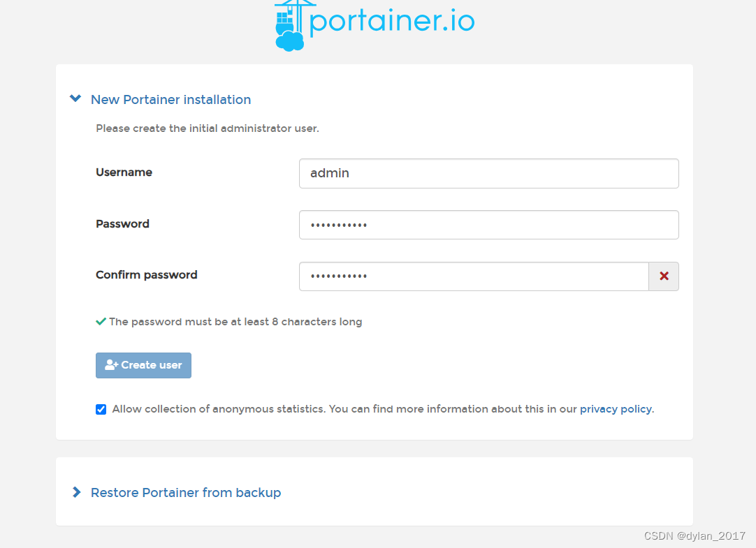Uncheck the anonymous statistics collection checkbox
The height and width of the screenshot is (548, 756).
coord(101,409)
